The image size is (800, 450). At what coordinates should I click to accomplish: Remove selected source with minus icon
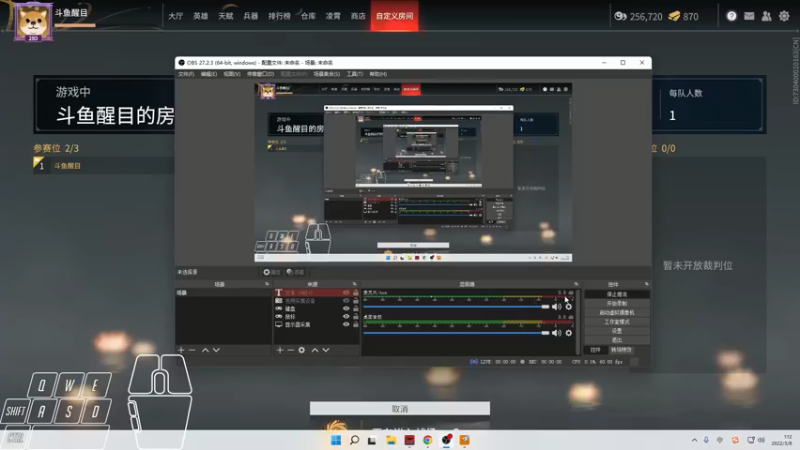[x=290, y=350]
